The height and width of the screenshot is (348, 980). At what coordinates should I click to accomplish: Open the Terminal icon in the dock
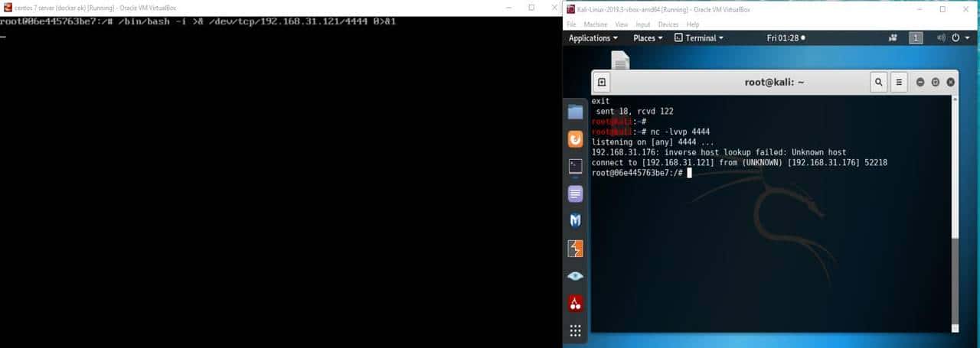(x=575, y=166)
